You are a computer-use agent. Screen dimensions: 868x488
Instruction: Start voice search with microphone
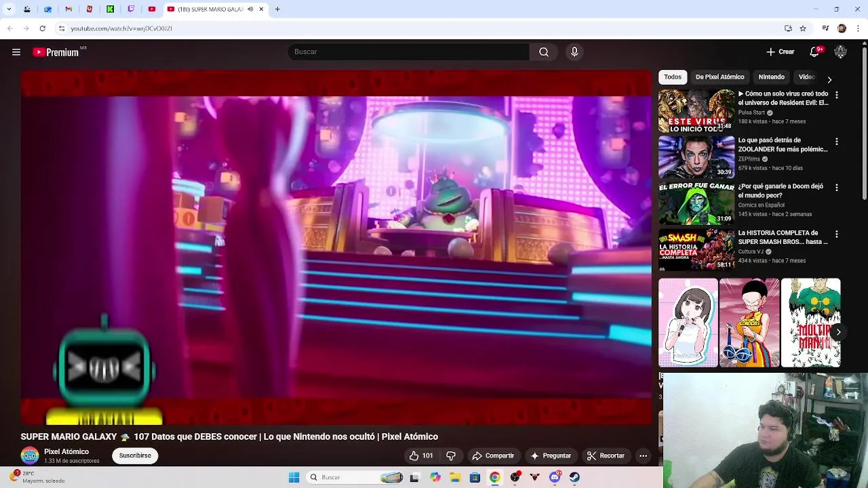point(574,52)
